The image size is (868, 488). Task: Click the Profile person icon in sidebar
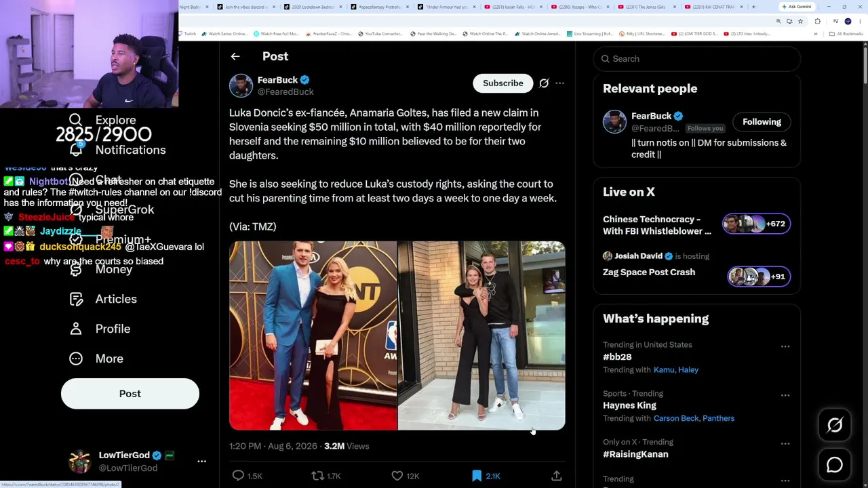tap(76, 329)
